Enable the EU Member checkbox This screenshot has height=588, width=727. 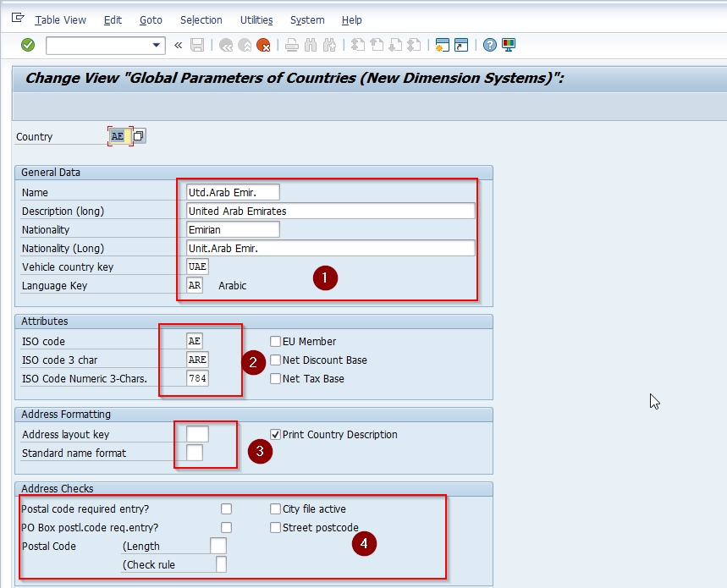pyautogui.click(x=276, y=342)
